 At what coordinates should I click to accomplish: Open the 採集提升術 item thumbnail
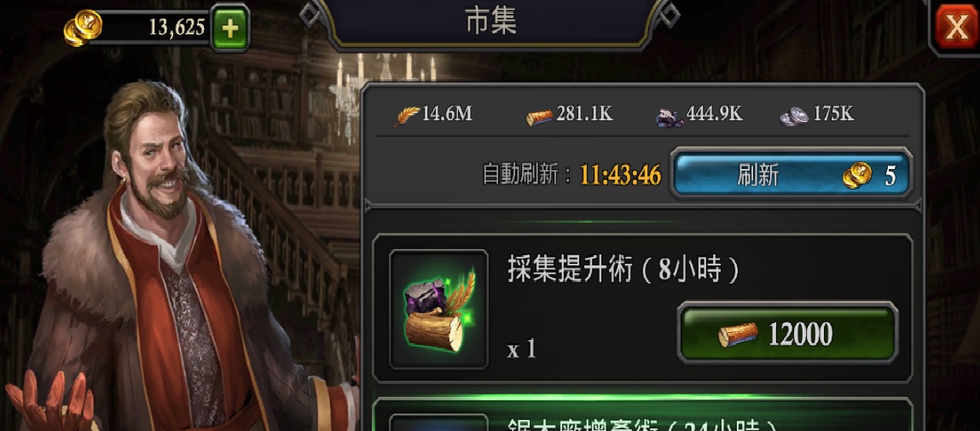(438, 310)
